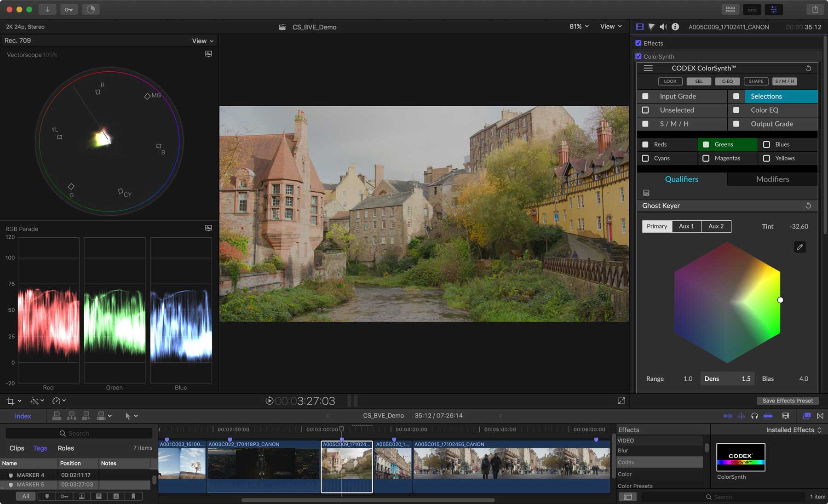Image resolution: width=828 pixels, height=504 pixels.
Task: Select the ColorSynth effect thumbnail
Action: [741, 457]
